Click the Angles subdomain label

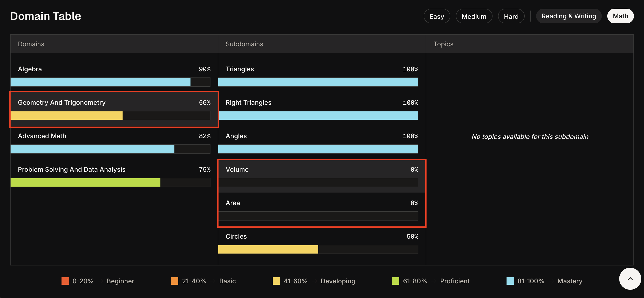[x=236, y=136]
